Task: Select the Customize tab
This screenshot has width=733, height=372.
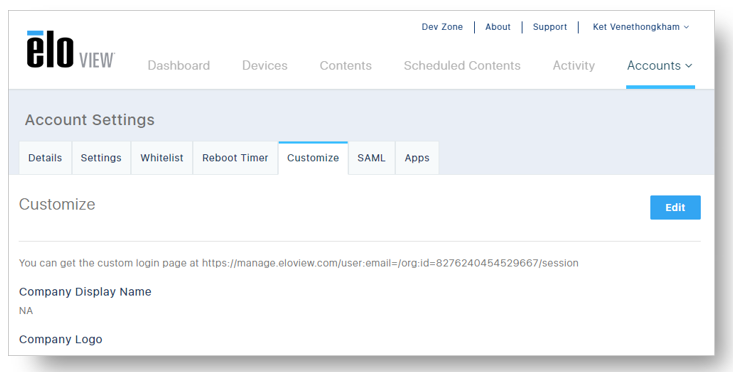Action: tap(313, 158)
